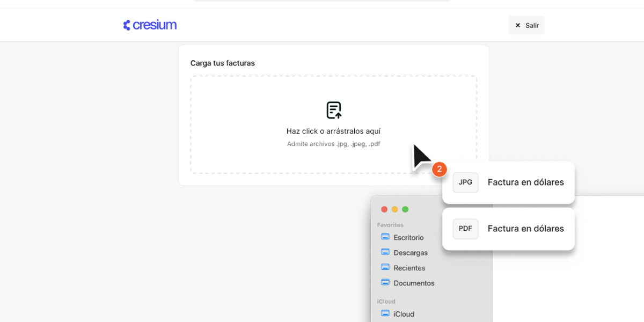The height and width of the screenshot is (322, 644).
Task: Exit using the Salir button
Action: point(526,25)
